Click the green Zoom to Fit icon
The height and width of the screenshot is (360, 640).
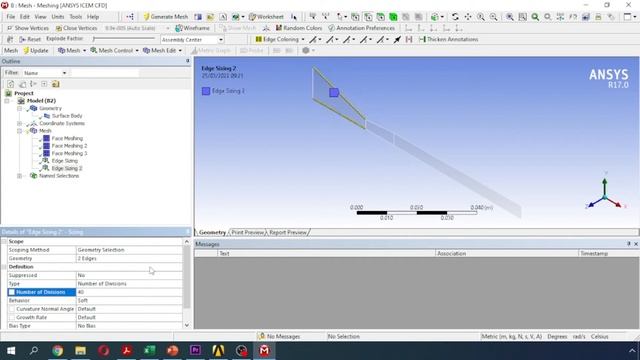535,17
